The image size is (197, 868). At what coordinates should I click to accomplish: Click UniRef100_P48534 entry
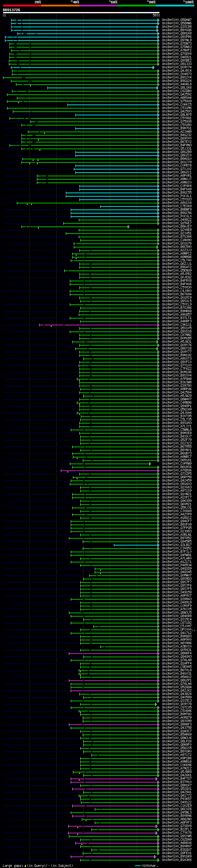tap(177, 565)
